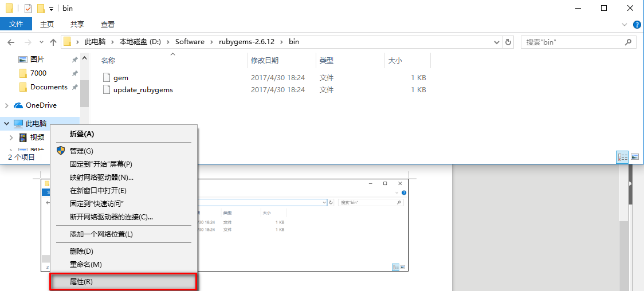Choose 断开网络驱动器的连接(C)... entry
Screen dimensions: 644x291
(124, 217)
